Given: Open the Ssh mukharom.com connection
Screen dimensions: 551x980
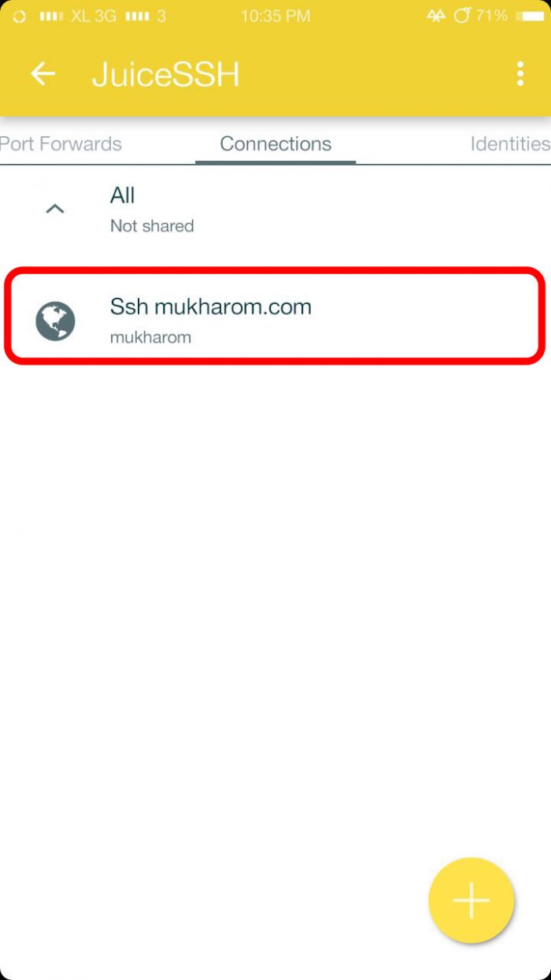Looking at the screenshot, I should 275,316.
